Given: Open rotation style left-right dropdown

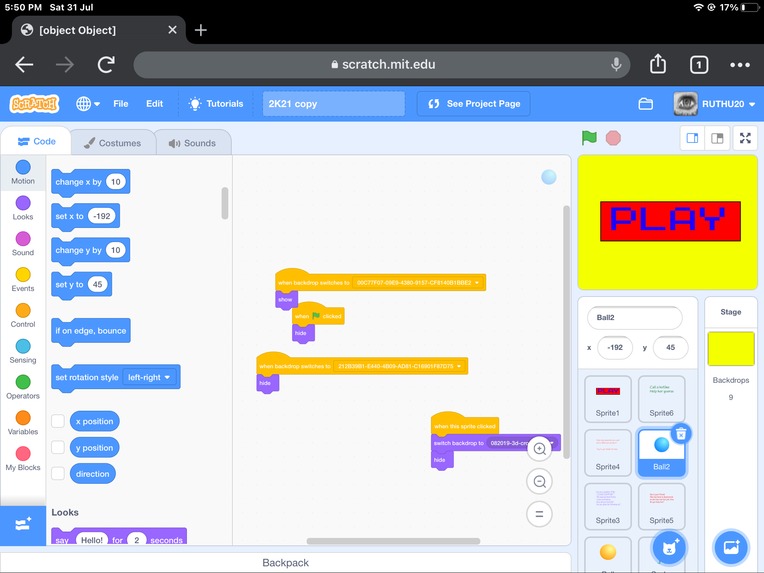Looking at the screenshot, I should pyautogui.click(x=149, y=377).
